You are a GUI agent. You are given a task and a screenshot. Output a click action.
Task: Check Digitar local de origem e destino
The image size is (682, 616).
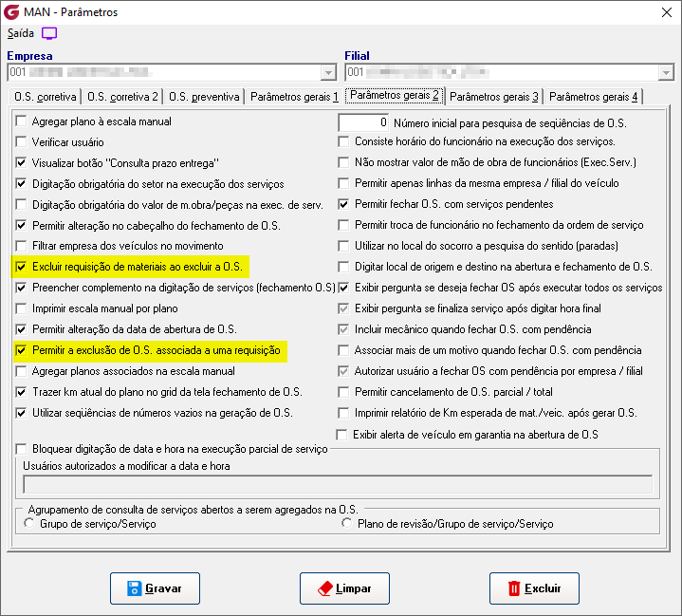(x=343, y=267)
